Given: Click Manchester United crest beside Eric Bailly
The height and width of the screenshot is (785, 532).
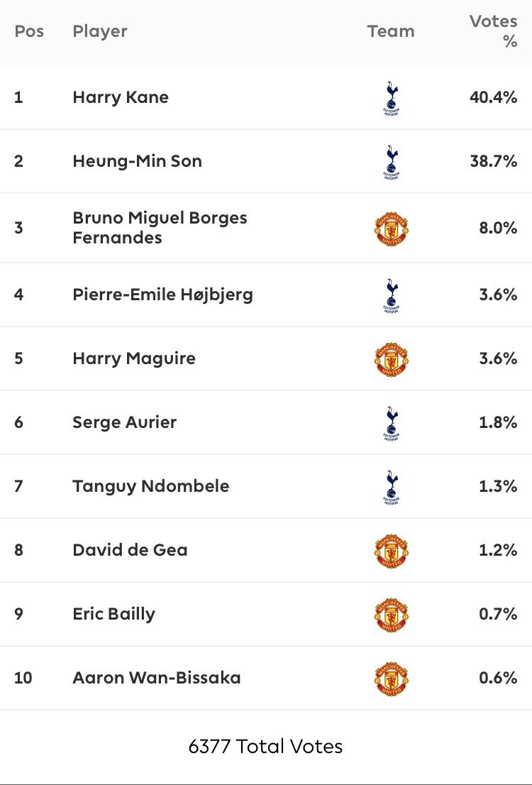Looking at the screenshot, I should pos(391,615).
